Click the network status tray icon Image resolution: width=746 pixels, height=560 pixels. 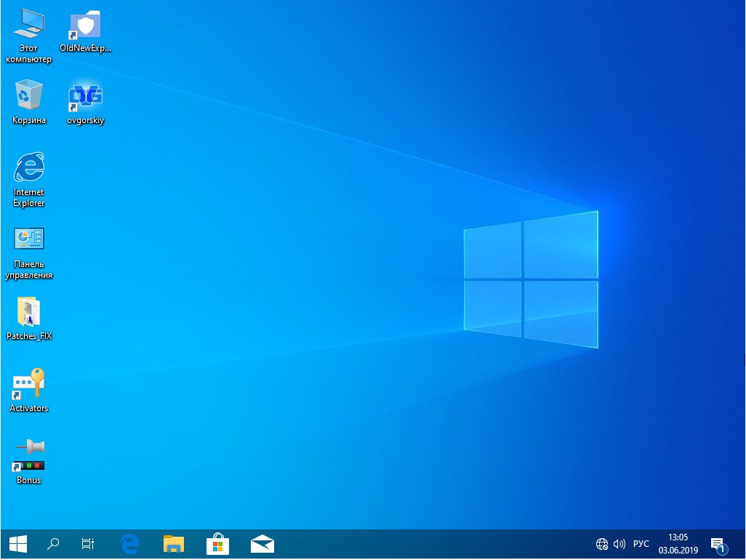click(x=601, y=543)
